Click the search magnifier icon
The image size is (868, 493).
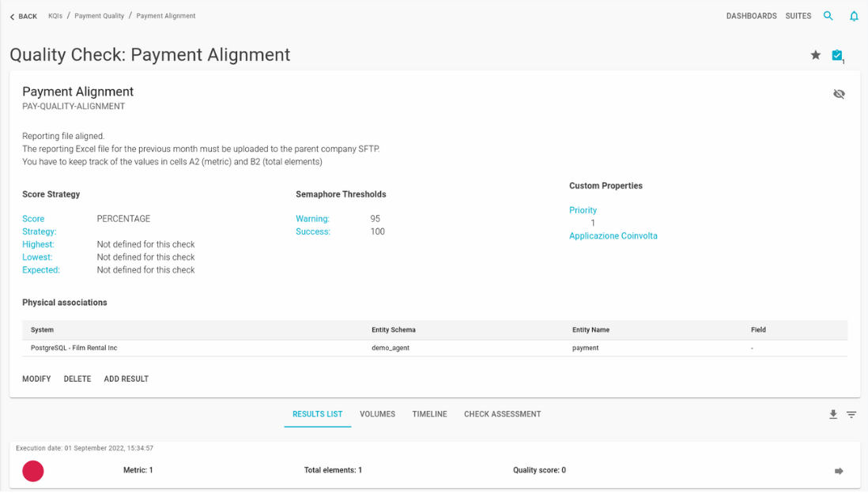(x=828, y=16)
